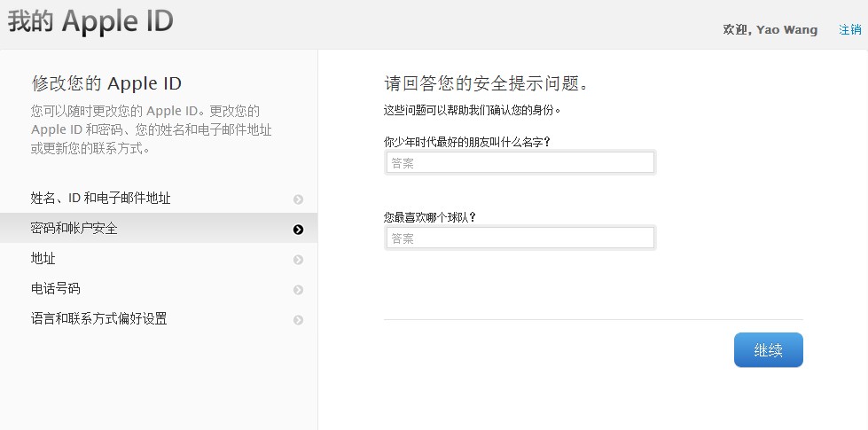
Task: Click arrow icon next to 地址
Action: 298,260
